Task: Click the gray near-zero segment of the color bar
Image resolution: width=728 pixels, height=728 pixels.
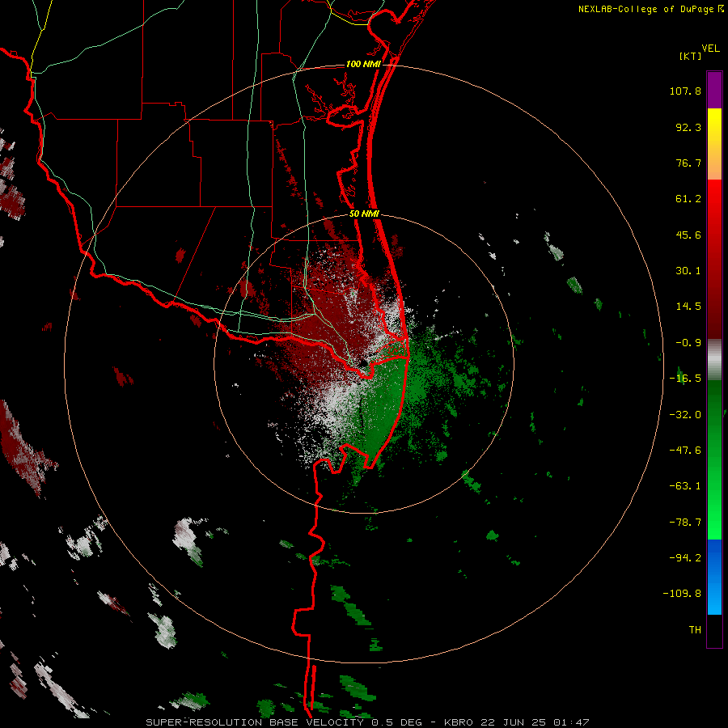Action: click(x=714, y=360)
